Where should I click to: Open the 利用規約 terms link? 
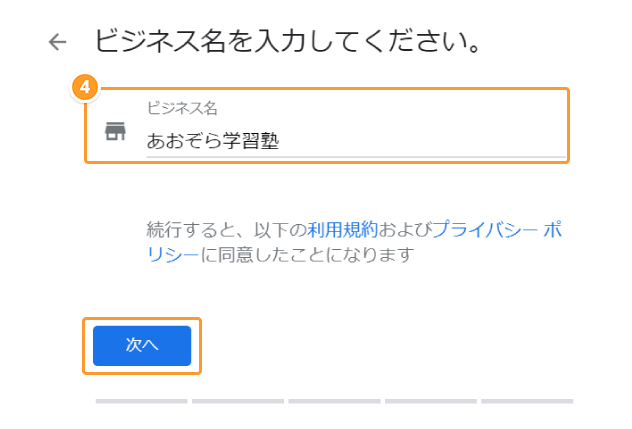(343, 230)
